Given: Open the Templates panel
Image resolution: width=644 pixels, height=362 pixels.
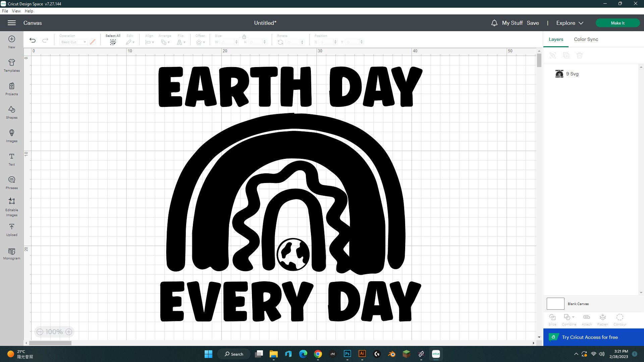Looking at the screenshot, I should coord(11,65).
